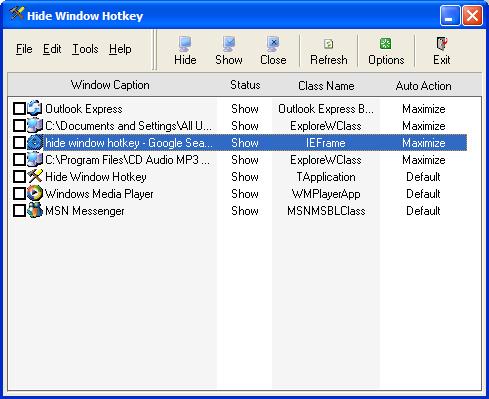Click Default in the MSN Messenger row
The width and height of the screenshot is (489, 399).
pos(423,211)
